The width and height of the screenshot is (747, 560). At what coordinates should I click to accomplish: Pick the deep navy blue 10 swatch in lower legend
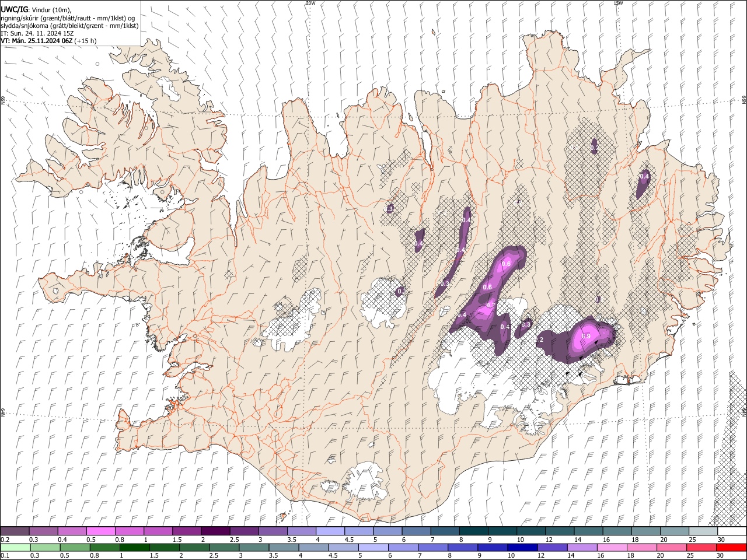pos(522,547)
